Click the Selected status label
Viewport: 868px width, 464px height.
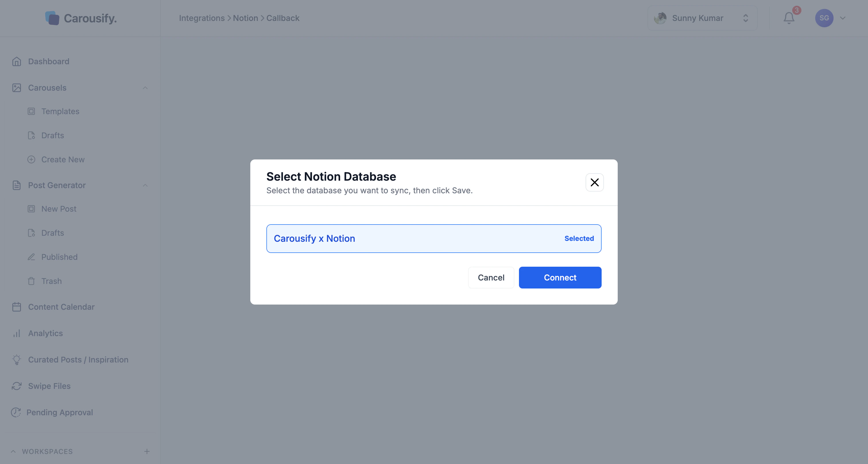pos(579,238)
